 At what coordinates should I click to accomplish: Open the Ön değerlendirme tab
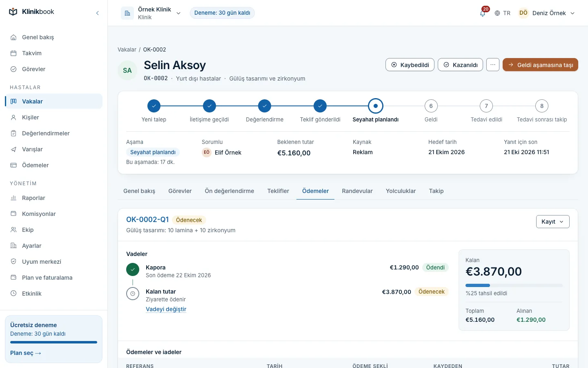pos(229,191)
